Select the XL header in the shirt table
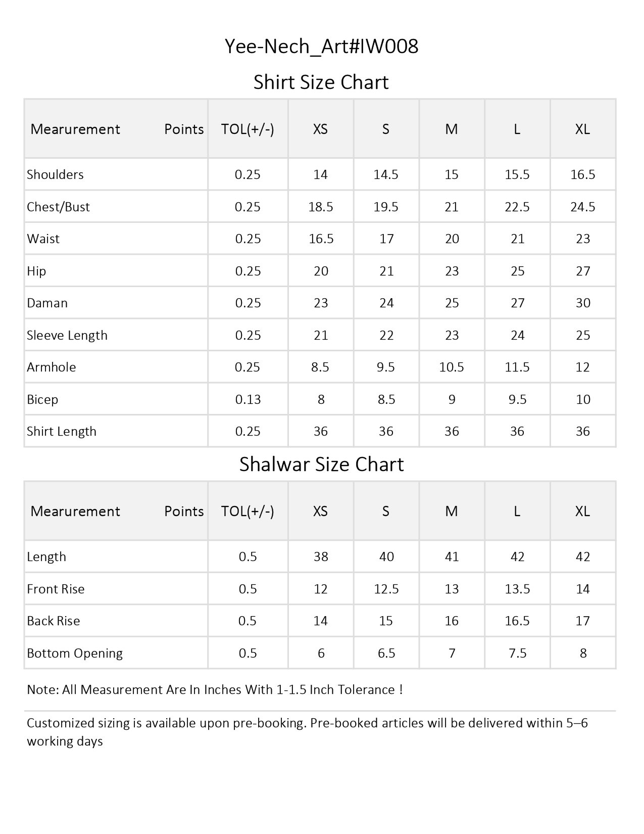 click(x=582, y=129)
